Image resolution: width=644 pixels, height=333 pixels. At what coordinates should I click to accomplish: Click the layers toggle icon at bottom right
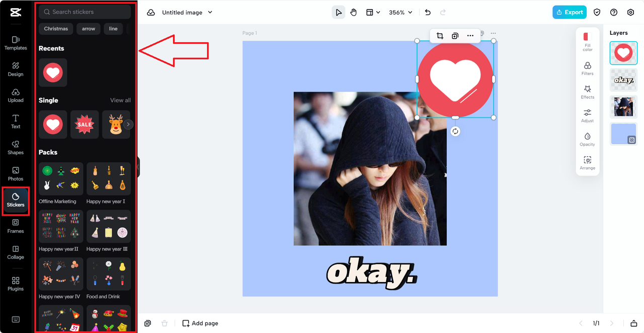point(633,323)
